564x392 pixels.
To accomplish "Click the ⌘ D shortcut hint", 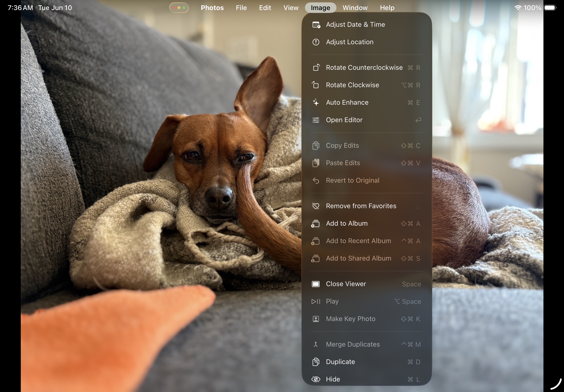I will click(x=414, y=362).
